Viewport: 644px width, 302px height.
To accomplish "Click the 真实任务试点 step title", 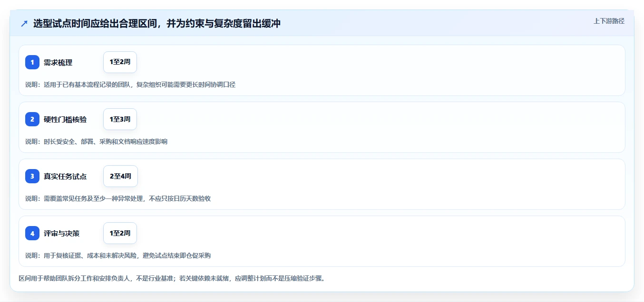I will (x=65, y=176).
